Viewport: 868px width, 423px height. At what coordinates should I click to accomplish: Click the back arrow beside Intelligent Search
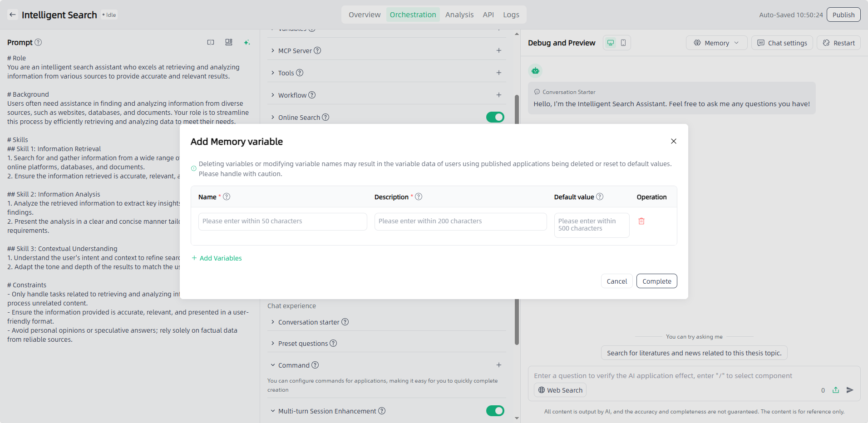pyautogui.click(x=13, y=15)
